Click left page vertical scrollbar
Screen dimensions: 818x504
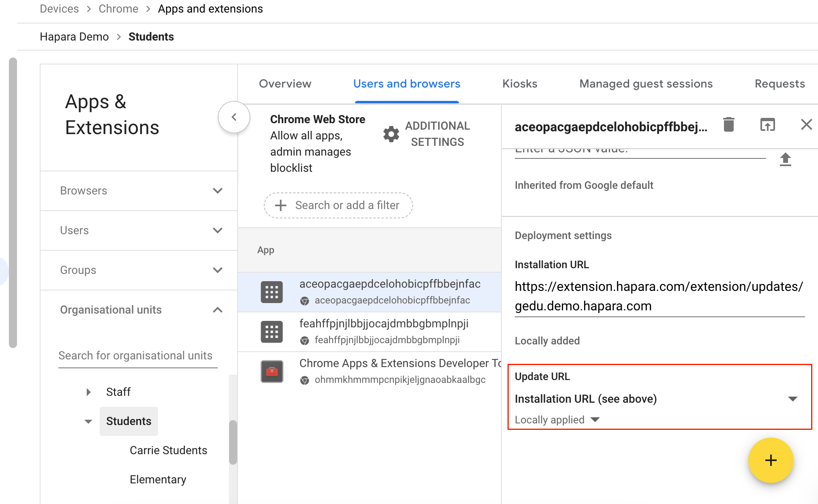coord(13,203)
